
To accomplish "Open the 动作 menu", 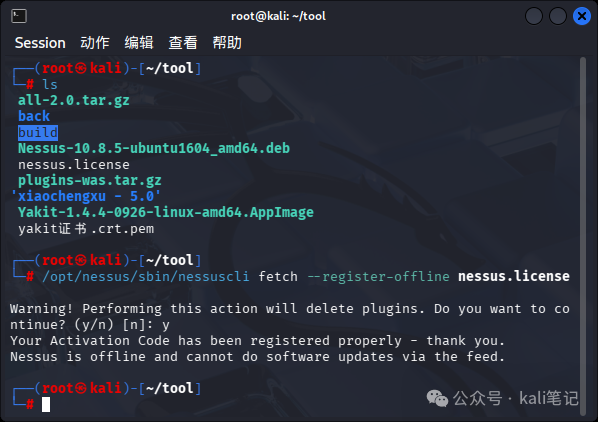I will tap(95, 43).
